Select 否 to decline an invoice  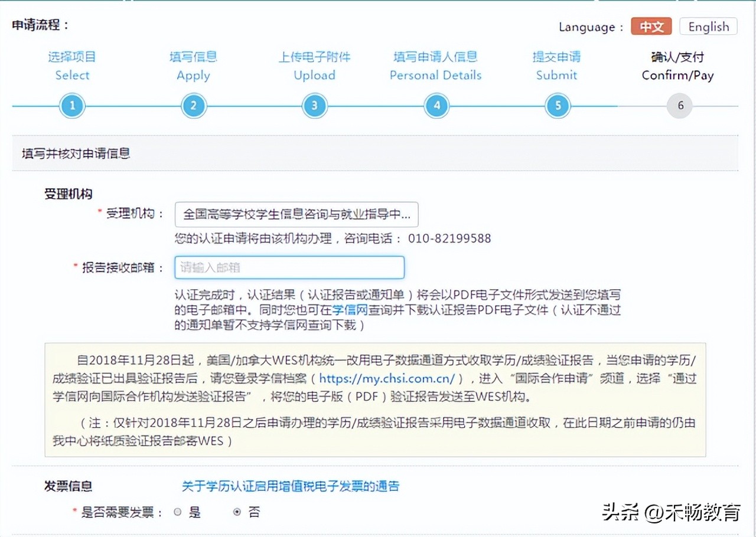pos(237,512)
